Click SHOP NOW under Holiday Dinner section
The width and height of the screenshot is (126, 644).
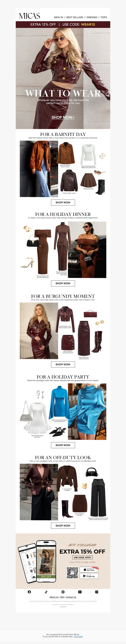click(x=63, y=283)
